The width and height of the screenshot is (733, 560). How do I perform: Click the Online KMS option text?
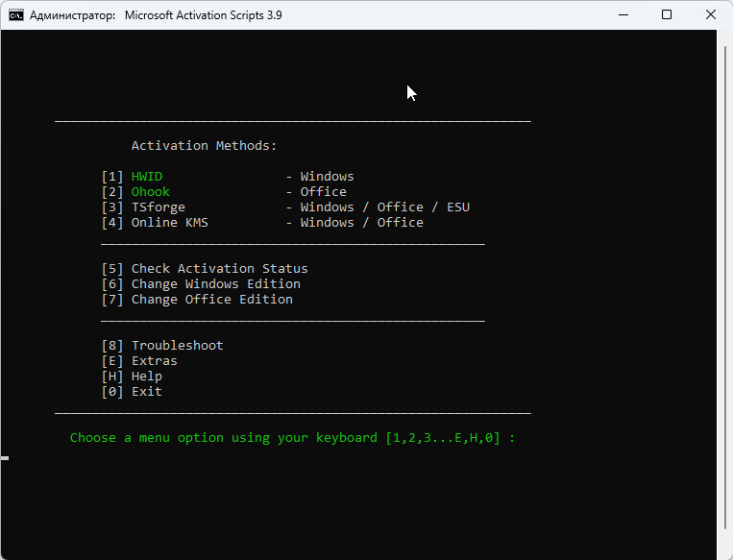(169, 223)
